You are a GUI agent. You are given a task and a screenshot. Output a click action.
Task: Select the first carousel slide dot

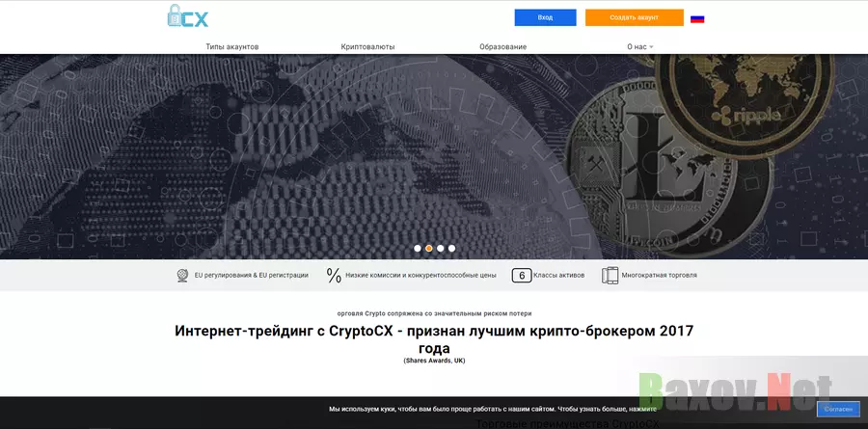(x=418, y=248)
